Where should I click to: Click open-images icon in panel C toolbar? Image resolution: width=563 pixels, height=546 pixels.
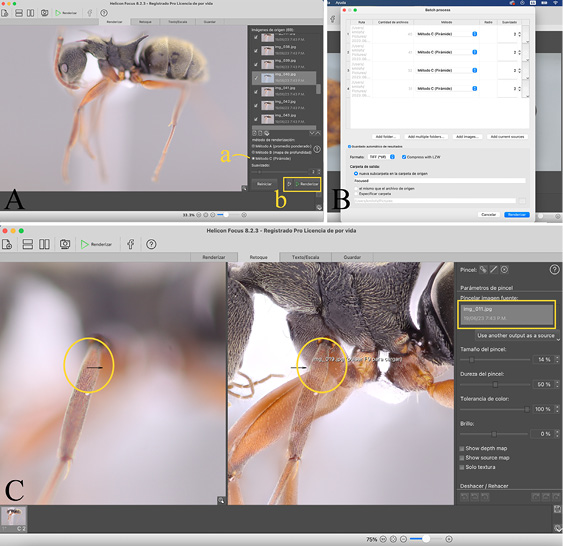tap(7, 244)
